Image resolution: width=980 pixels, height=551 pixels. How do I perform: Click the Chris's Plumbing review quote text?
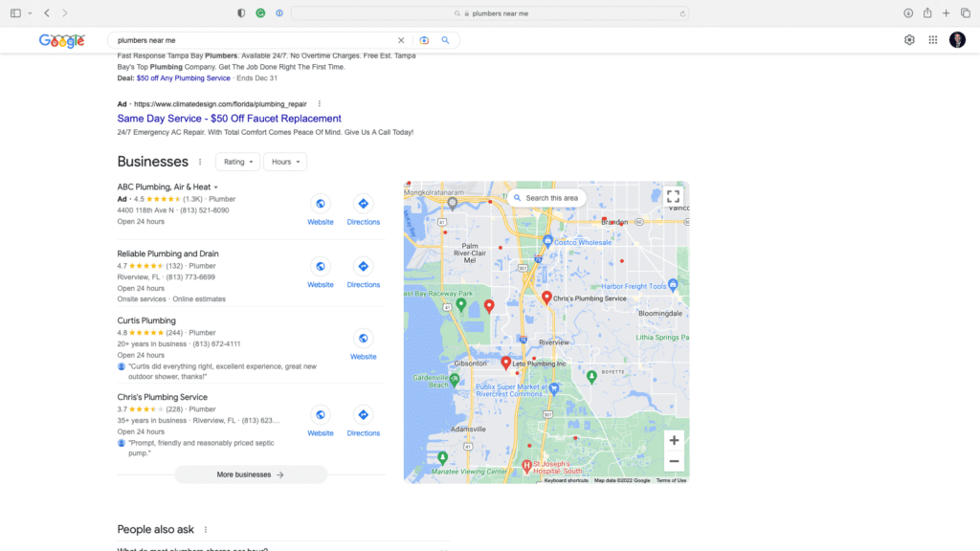(x=201, y=448)
